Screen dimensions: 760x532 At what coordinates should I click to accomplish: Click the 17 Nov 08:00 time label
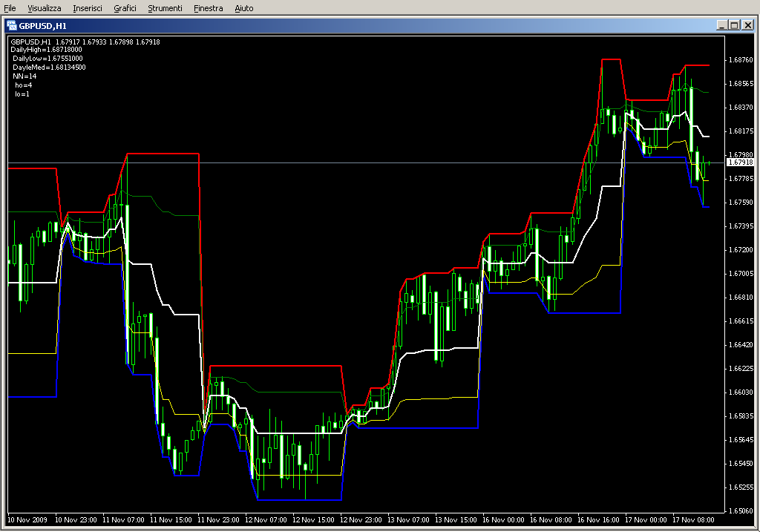tap(694, 520)
